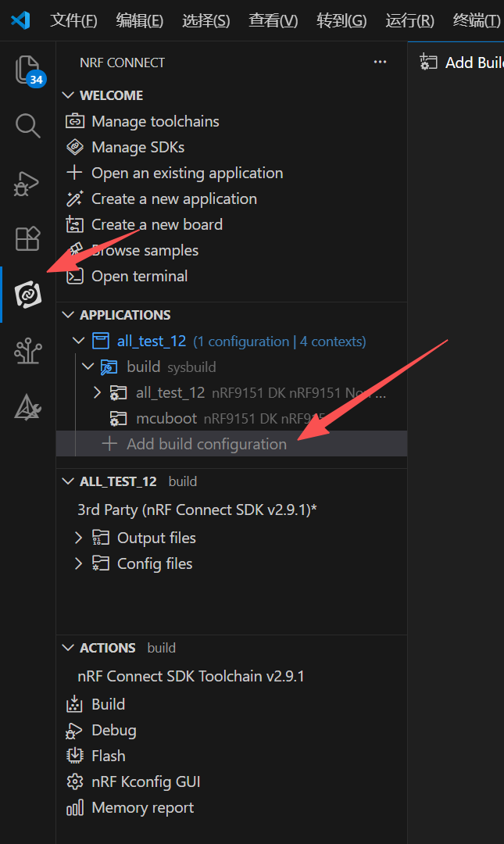The image size is (504, 844).
Task: Click Manage toolchains
Action: [155, 122]
